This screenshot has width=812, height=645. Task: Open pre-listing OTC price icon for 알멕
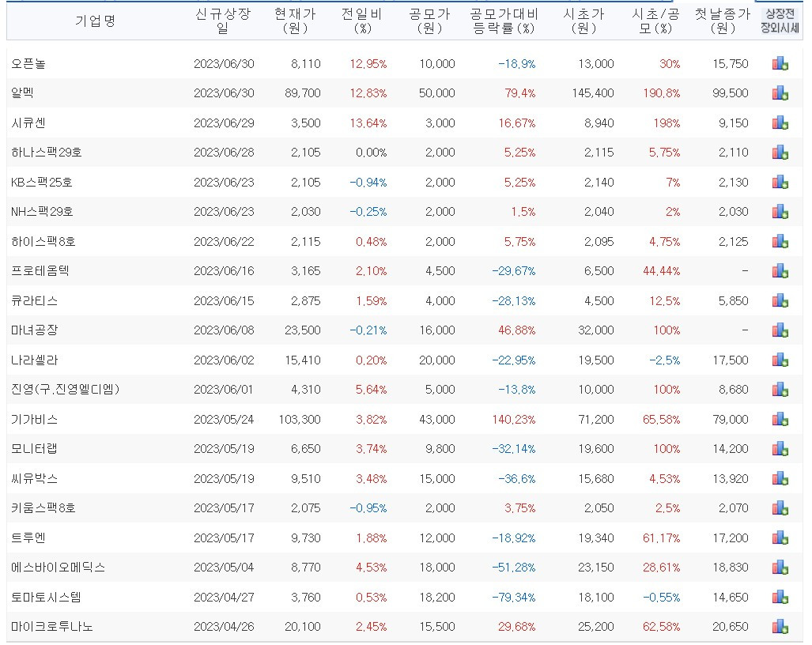tap(780, 93)
